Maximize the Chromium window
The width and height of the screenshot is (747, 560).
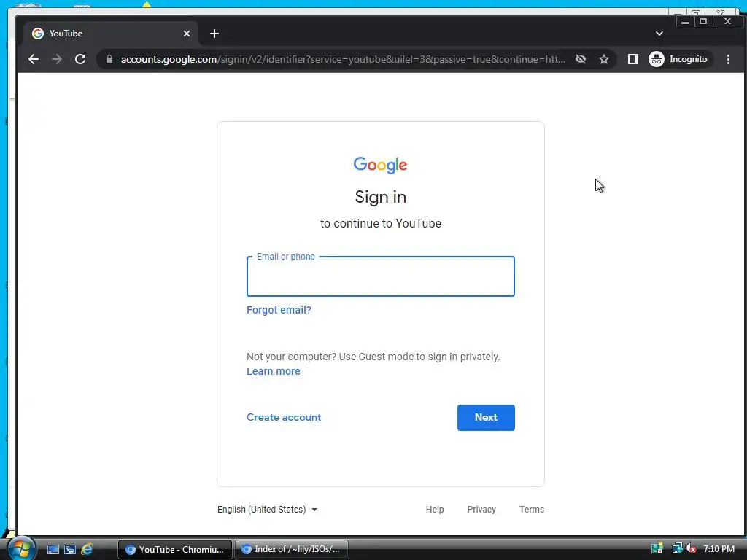tap(703, 21)
